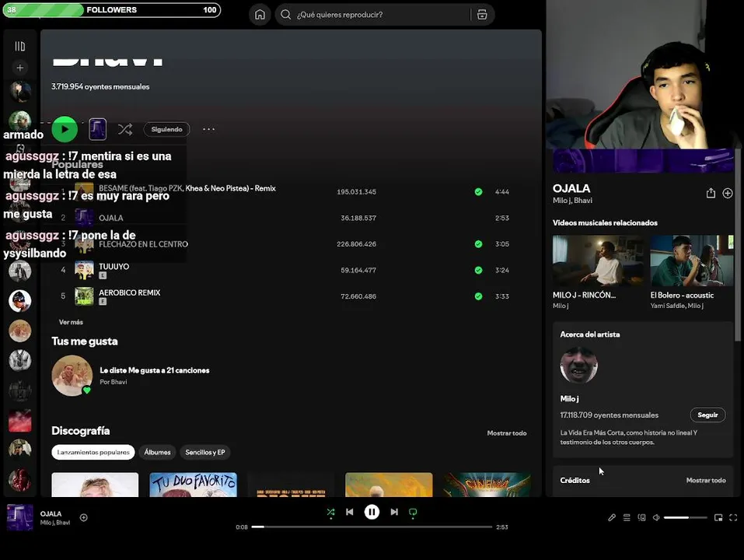Open the red cover library item in sidebar
The height and width of the screenshot is (560, 744).
pos(20,421)
